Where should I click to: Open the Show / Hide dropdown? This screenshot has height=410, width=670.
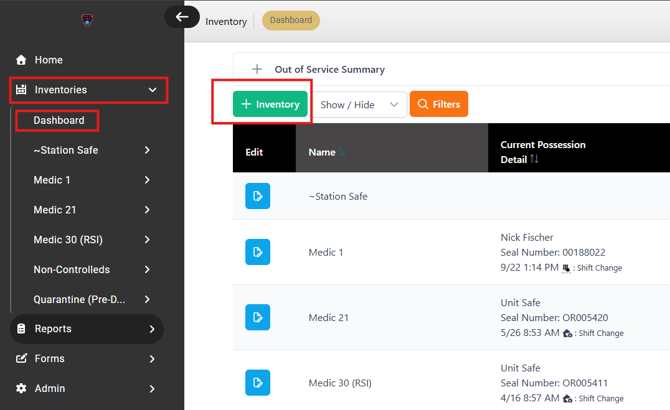359,105
